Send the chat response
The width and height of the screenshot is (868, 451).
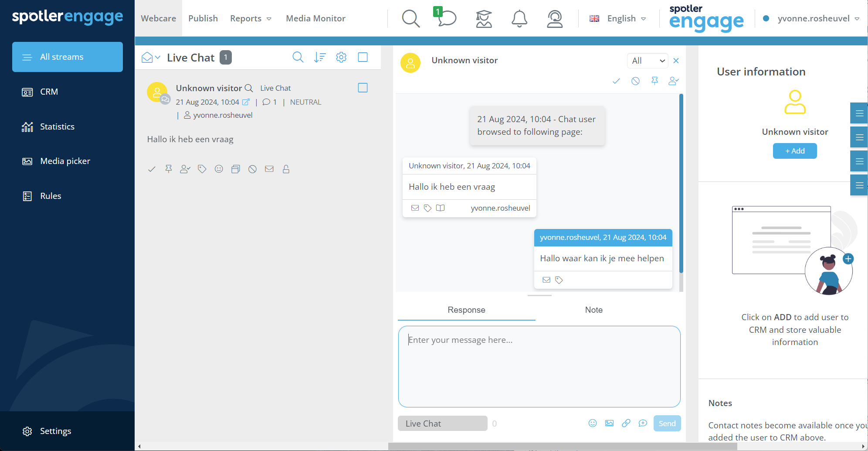[x=667, y=424]
